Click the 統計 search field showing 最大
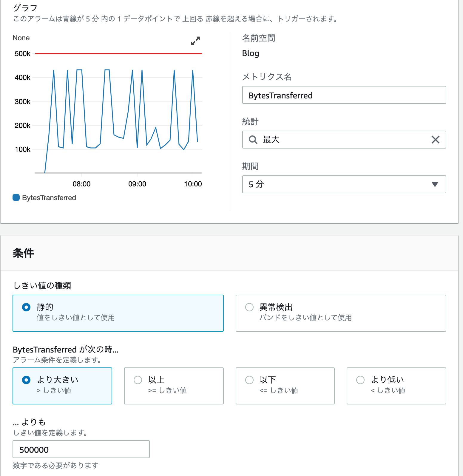 point(344,140)
